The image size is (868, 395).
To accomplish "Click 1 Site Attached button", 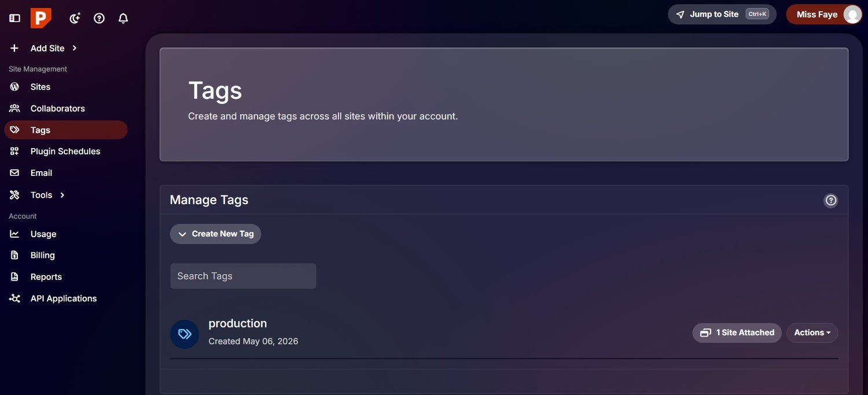I will click(737, 333).
